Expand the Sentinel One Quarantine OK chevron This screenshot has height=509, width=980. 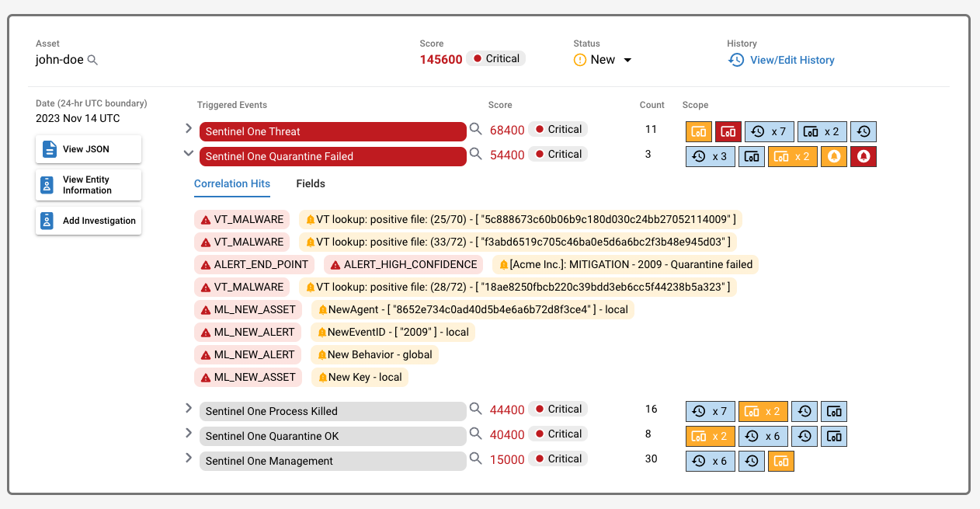188,433
